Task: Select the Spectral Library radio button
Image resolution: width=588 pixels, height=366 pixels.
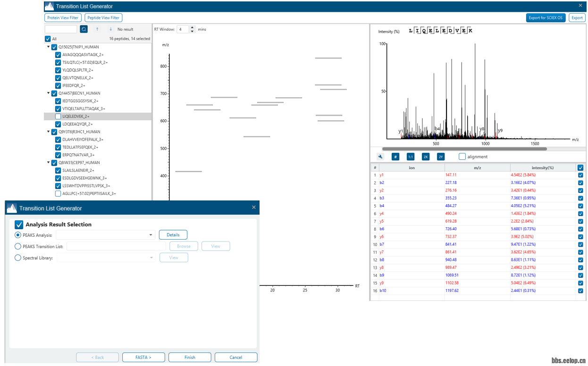Action: (18, 258)
